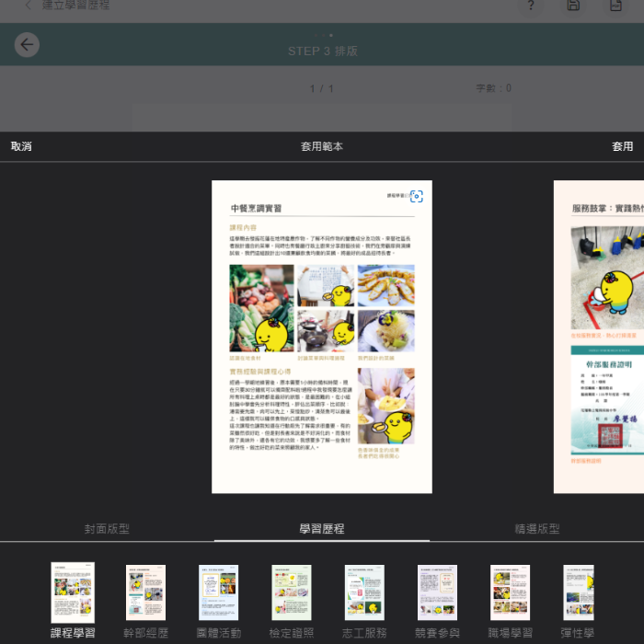Click 取消 to cancel template
Screen dimensions: 644x644
point(21,146)
